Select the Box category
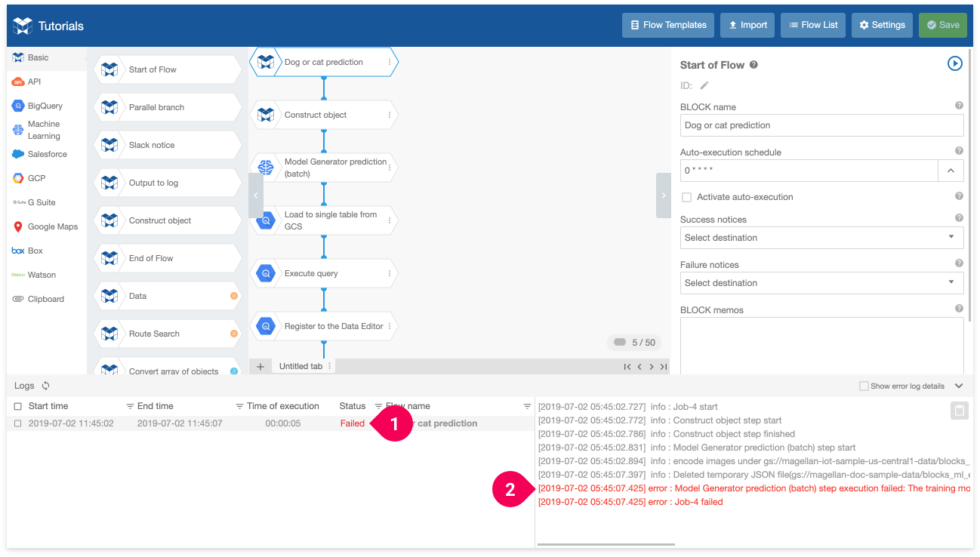This screenshot has height=557, width=980. point(46,251)
